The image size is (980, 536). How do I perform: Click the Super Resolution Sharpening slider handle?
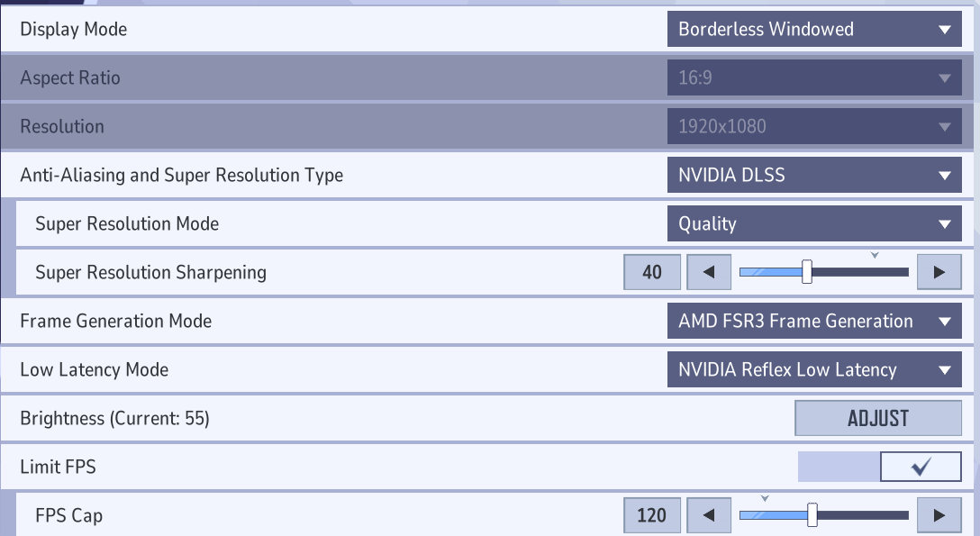(x=807, y=272)
